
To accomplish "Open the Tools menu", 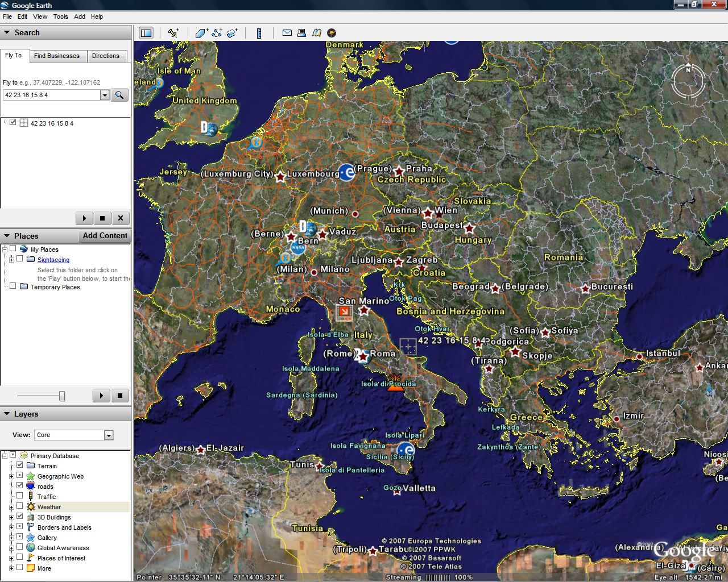I will (x=61, y=16).
